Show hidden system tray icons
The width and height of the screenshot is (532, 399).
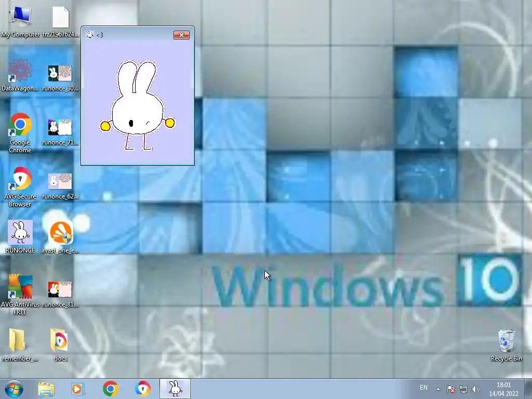pos(438,389)
